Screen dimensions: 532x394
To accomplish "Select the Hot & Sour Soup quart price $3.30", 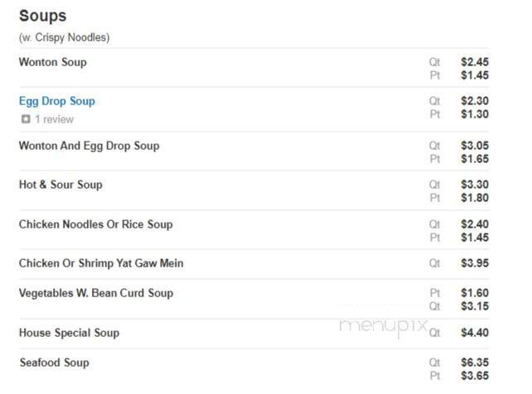I will click(x=475, y=185).
